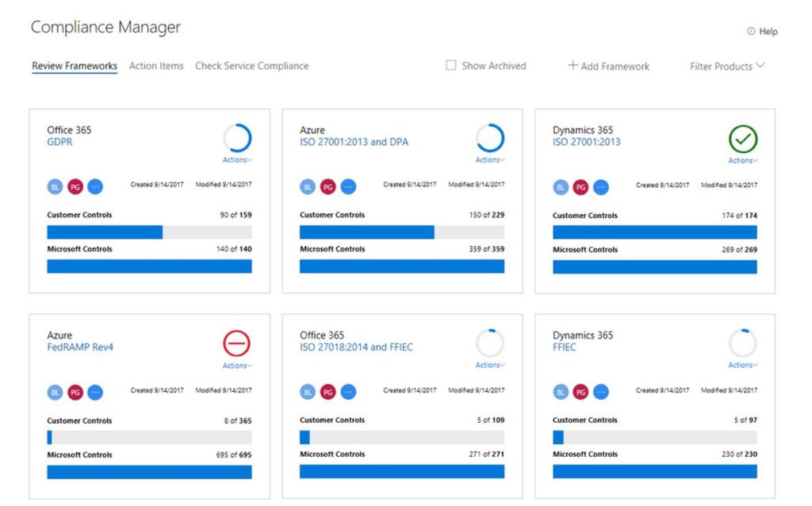This screenshot has height=506, width=812.
Task: Expand Actions on Office 365 ISO 27018:2014 and FFIEC
Action: point(490,365)
